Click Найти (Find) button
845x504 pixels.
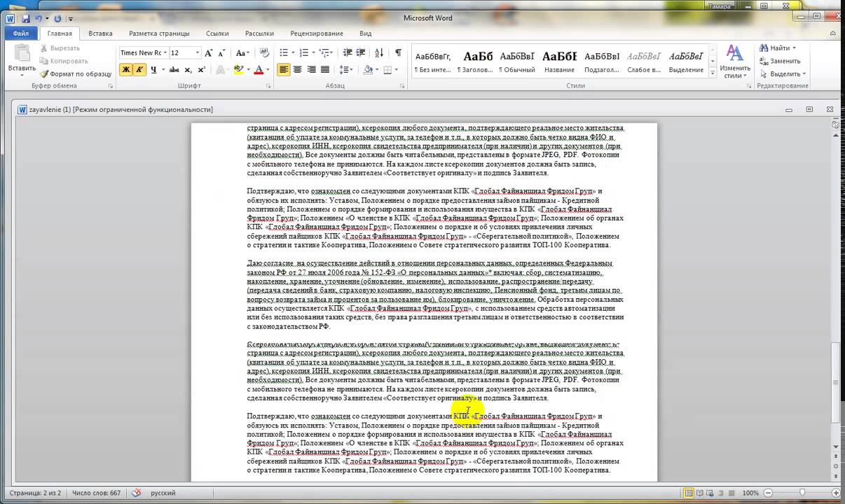click(778, 48)
